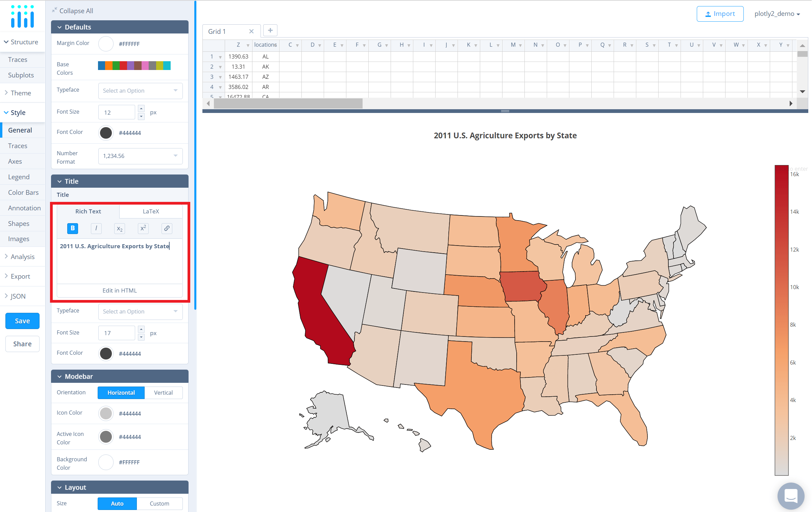Add a hyperlink to the title text

(x=167, y=228)
